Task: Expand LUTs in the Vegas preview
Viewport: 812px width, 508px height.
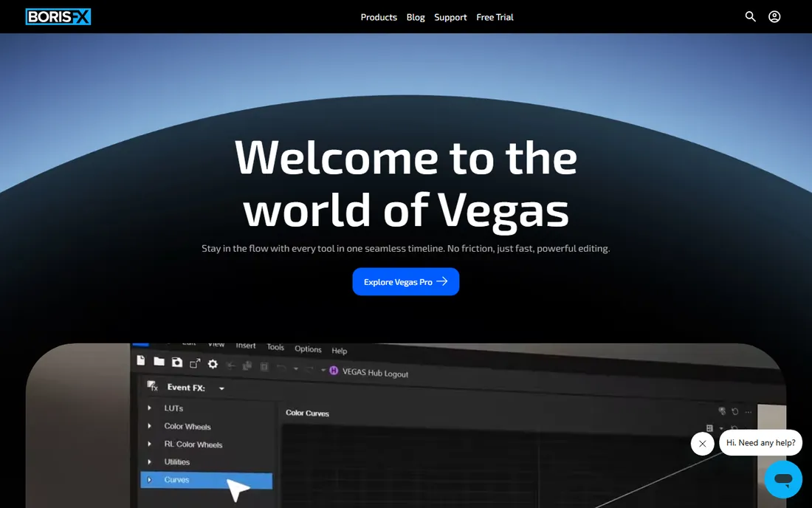Action: tap(149, 408)
